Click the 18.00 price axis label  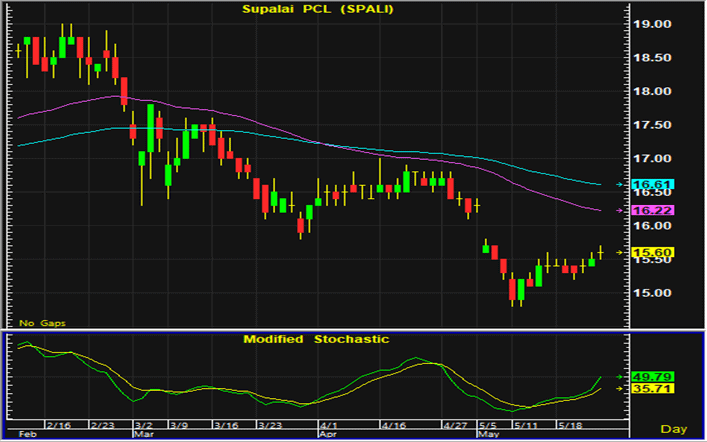[x=652, y=91]
